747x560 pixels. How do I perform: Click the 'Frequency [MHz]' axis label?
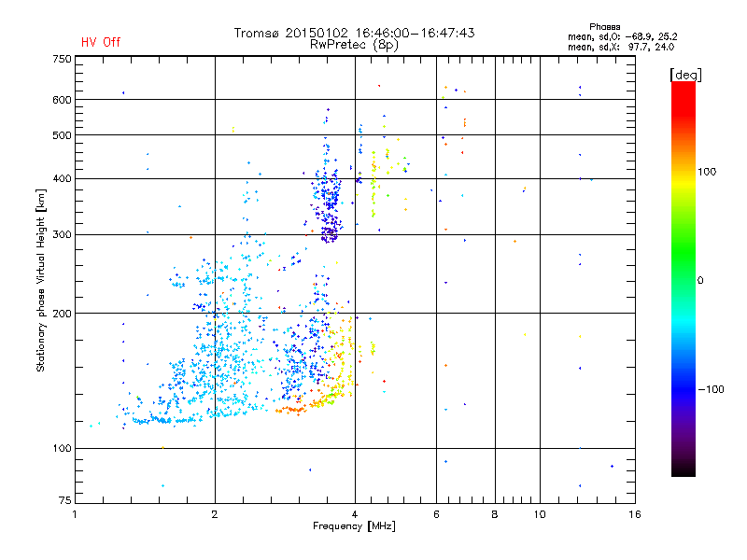click(354, 526)
